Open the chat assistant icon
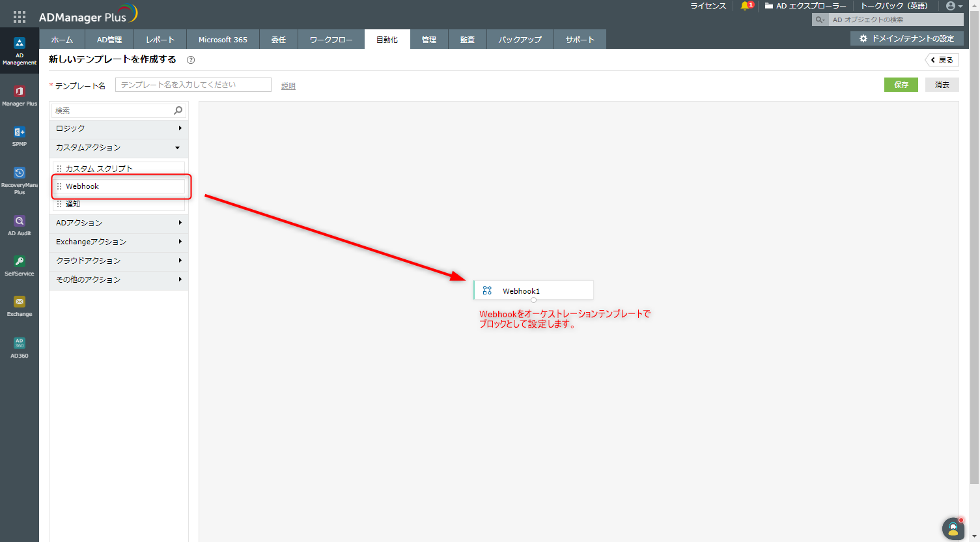Screen dimensions: 980x542 [953, 528]
